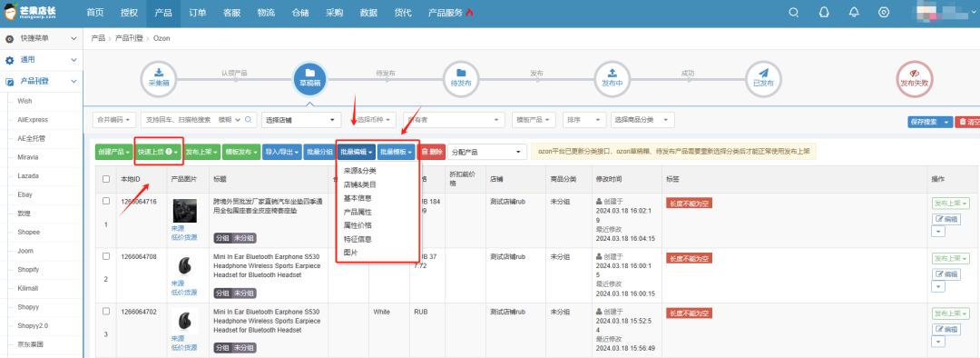Open the 选择商品分类 dropdown

click(642, 120)
